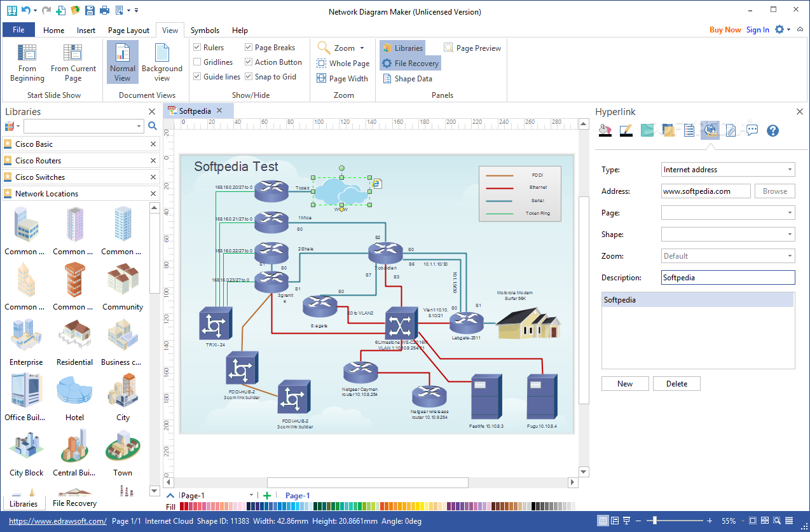The image size is (810, 532).
Task: Start slide show From Beginning
Action: [x=27, y=63]
